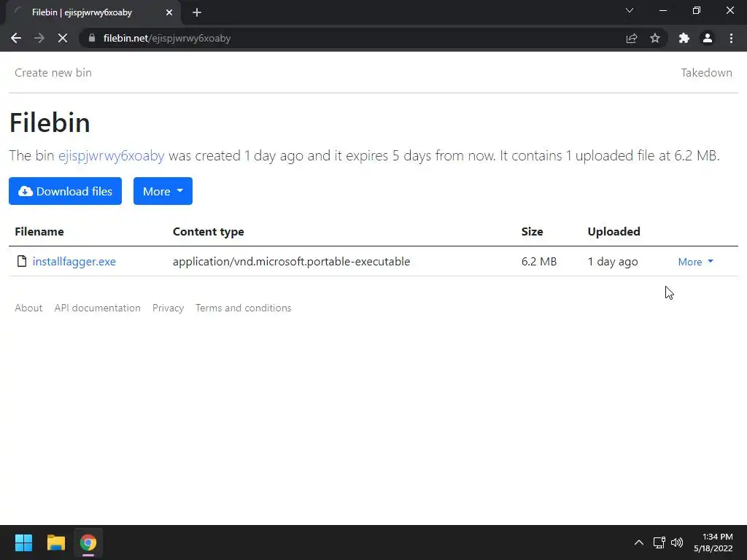Open the Chrome profile menu
The image size is (747, 560).
point(708,38)
